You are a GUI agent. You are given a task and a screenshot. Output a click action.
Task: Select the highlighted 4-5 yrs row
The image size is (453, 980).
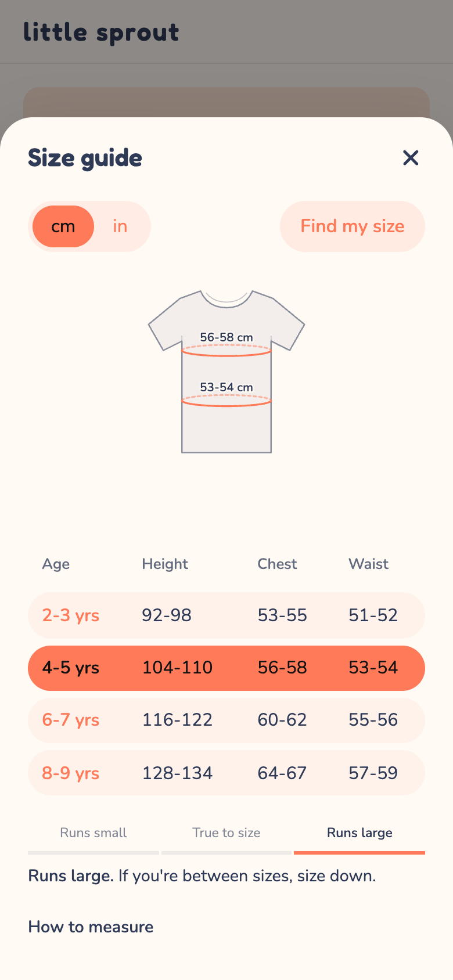tap(227, 668)
